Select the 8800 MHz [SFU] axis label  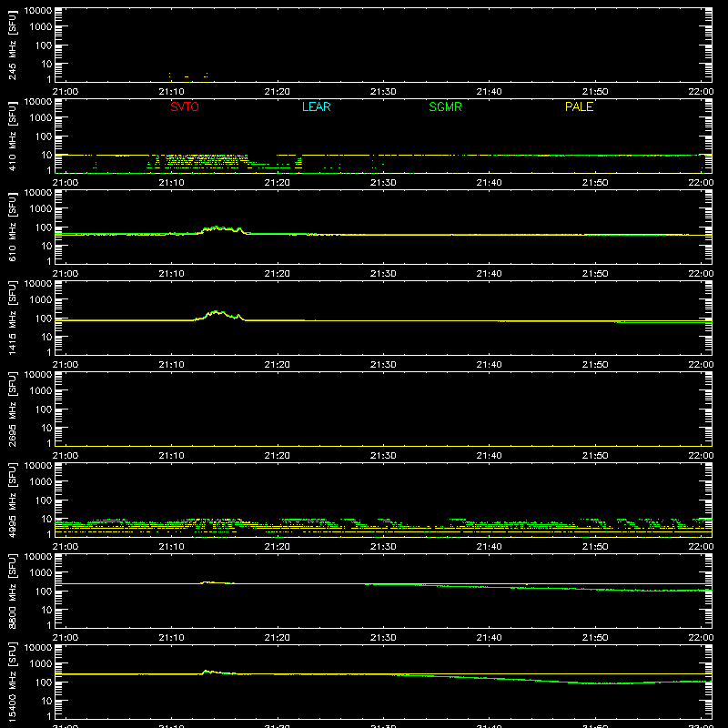pyautogui.click(x=12, y=591)
